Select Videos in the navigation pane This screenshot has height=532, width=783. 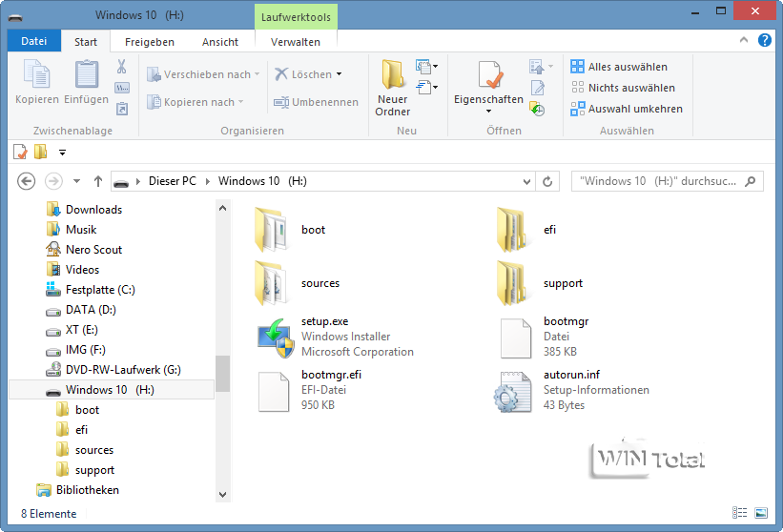[x=82, y=270]
